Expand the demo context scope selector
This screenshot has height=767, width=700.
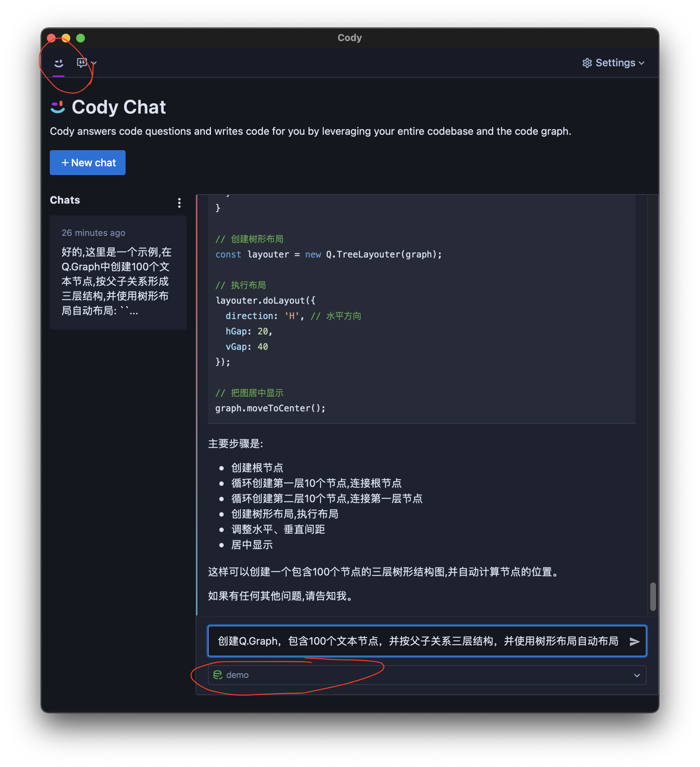427,675
